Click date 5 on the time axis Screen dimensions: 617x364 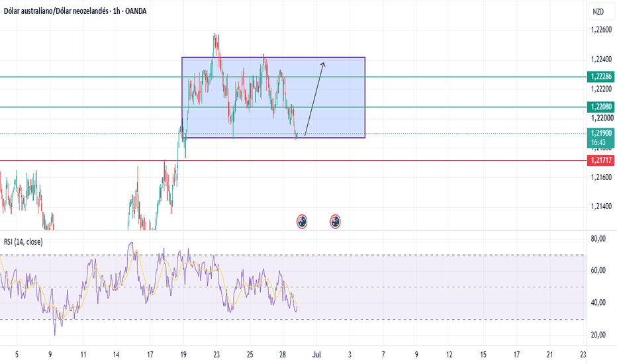(17, 355)
